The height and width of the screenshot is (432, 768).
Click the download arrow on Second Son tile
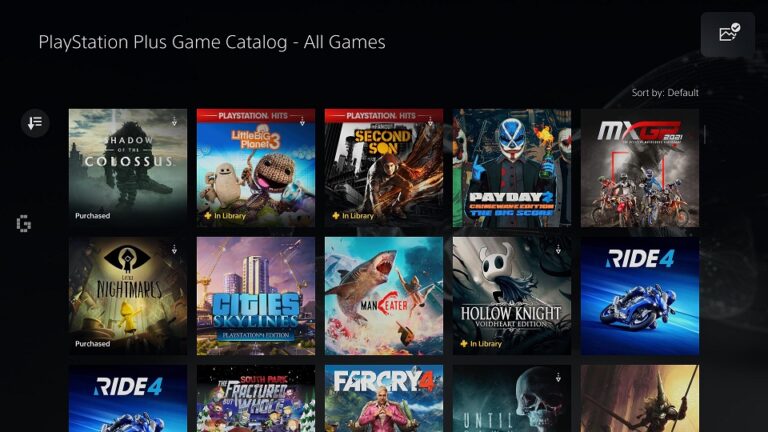pos(431,121)
